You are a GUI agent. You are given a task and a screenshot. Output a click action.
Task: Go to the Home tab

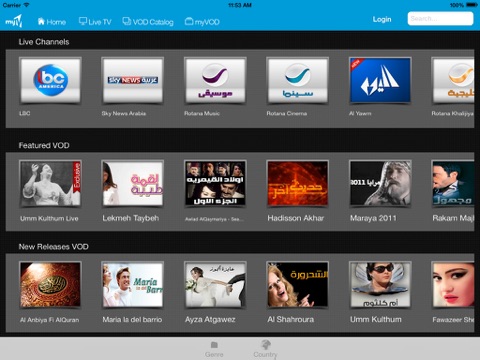[52, 22]
